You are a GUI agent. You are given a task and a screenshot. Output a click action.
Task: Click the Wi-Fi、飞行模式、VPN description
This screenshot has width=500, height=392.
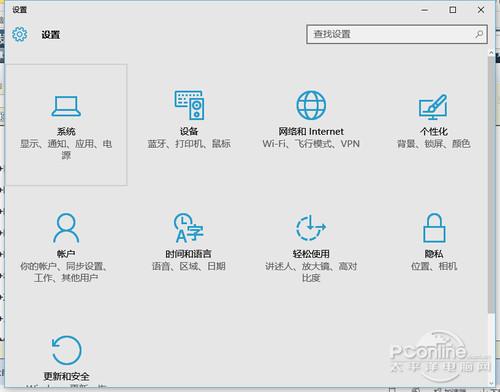click(x=311, y=144)
